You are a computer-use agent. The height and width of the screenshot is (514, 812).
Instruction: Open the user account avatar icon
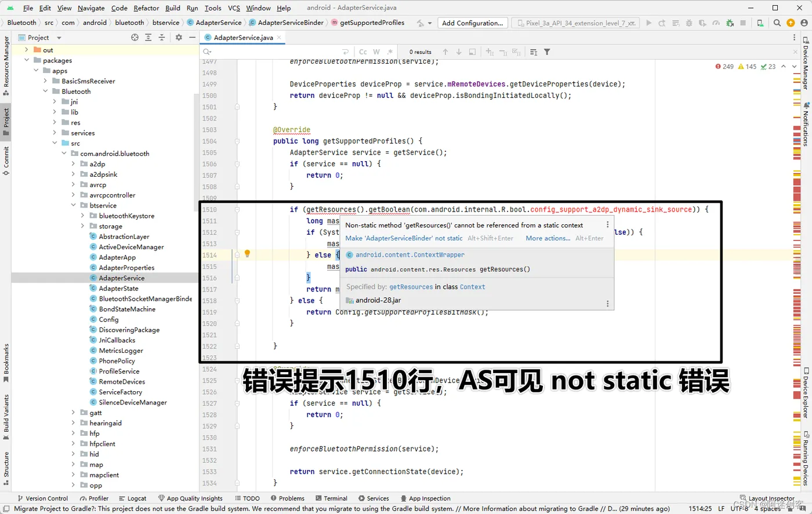coord(804,23)
